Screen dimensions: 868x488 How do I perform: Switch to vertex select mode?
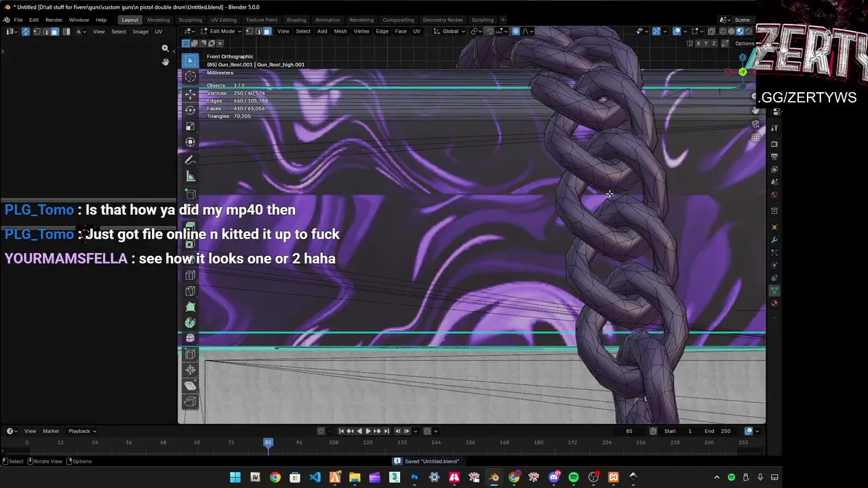pos(250,31)
